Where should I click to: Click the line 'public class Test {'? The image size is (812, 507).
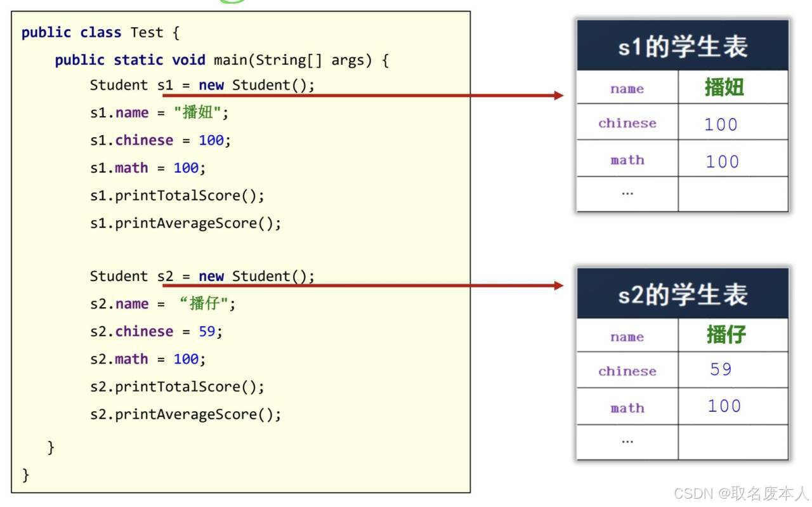point(100,32)
